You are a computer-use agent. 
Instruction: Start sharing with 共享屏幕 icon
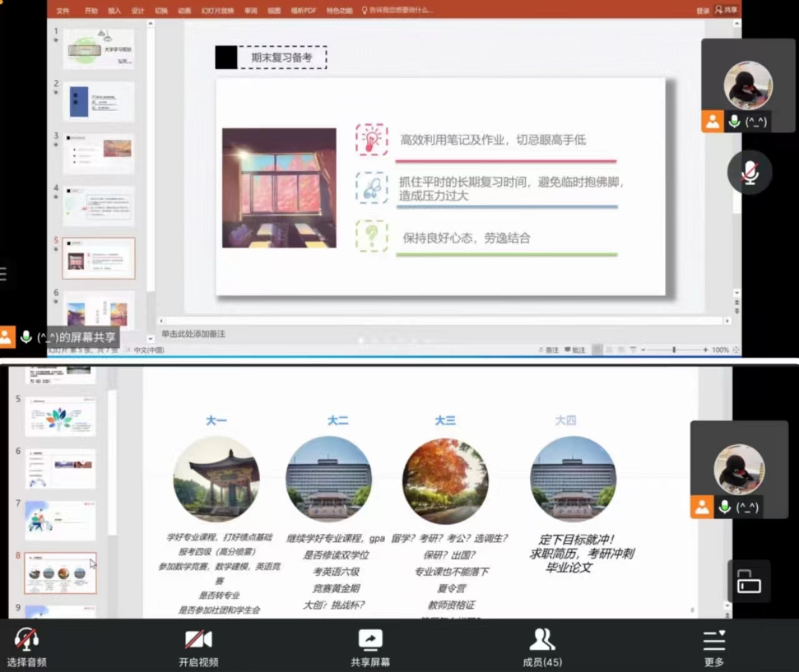(370, 640)
